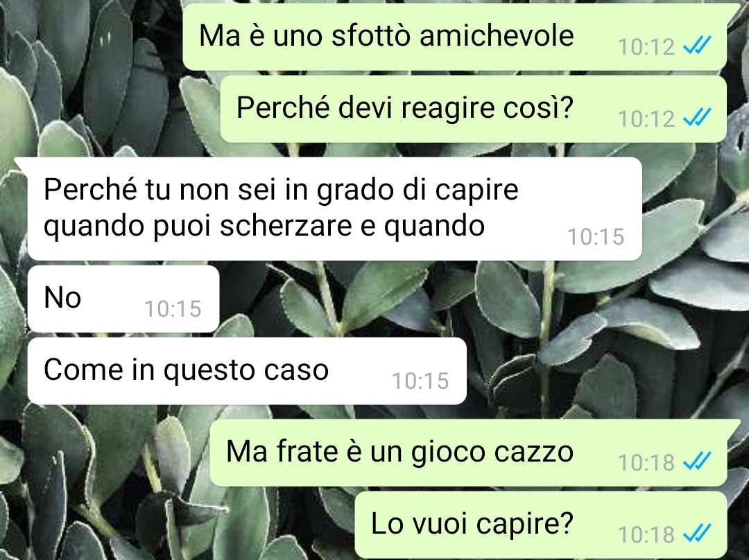Select the 'Come in questo caso' message
This screenshot has height=560, width=749.
pos(247,371)
